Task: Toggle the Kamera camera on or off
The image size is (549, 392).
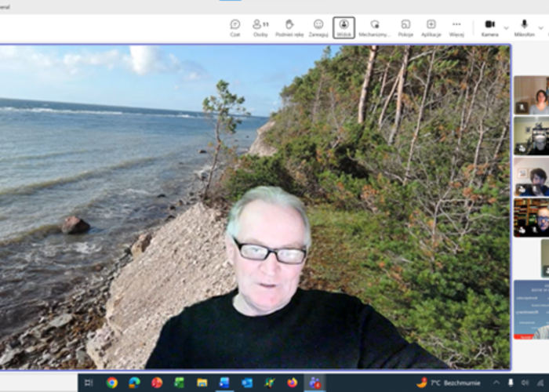Action: pyautogui.click(x=489, y=27)
